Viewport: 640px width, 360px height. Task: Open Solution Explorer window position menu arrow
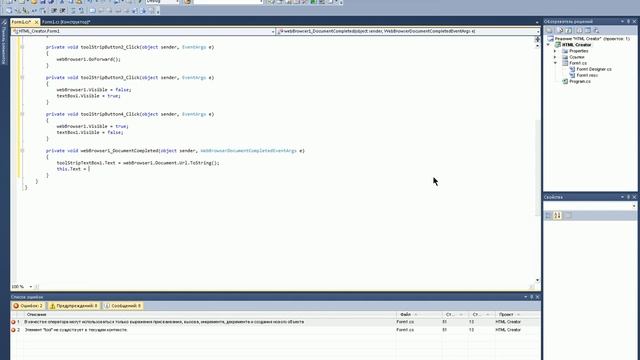[622, 21]
